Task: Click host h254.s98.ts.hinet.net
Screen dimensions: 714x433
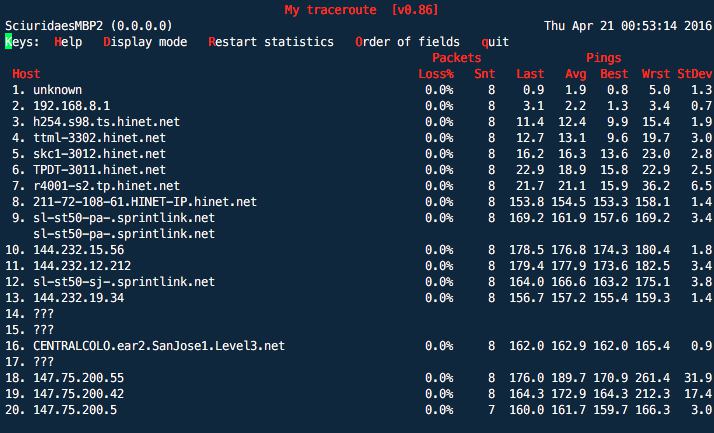Action: coord(107,122)
